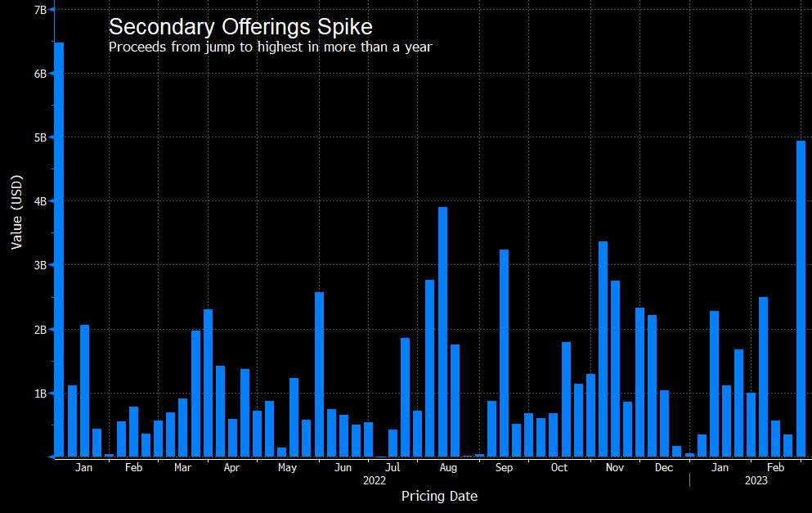Select the 'Aug' month label
This screenshot has height=513, width=812.
(448, 468)
